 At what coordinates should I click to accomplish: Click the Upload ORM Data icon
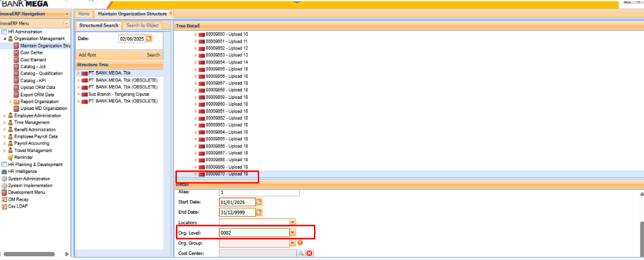point(17,88)
